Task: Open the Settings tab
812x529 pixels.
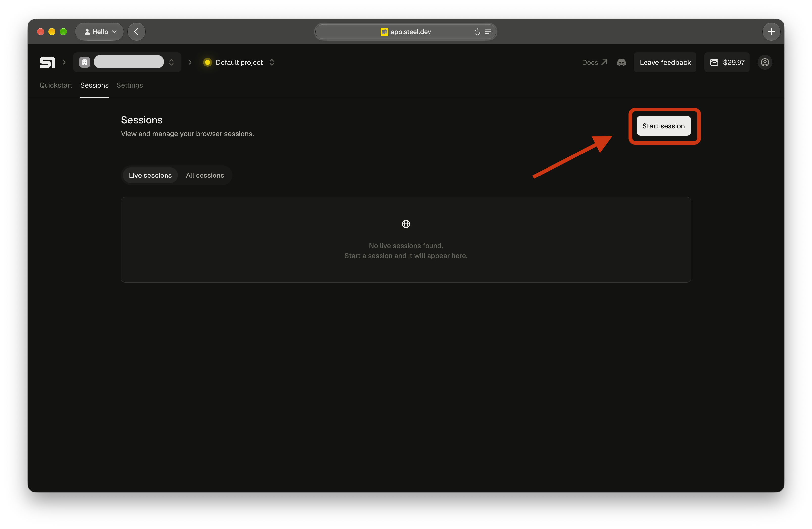Action: tap(130, 85)
